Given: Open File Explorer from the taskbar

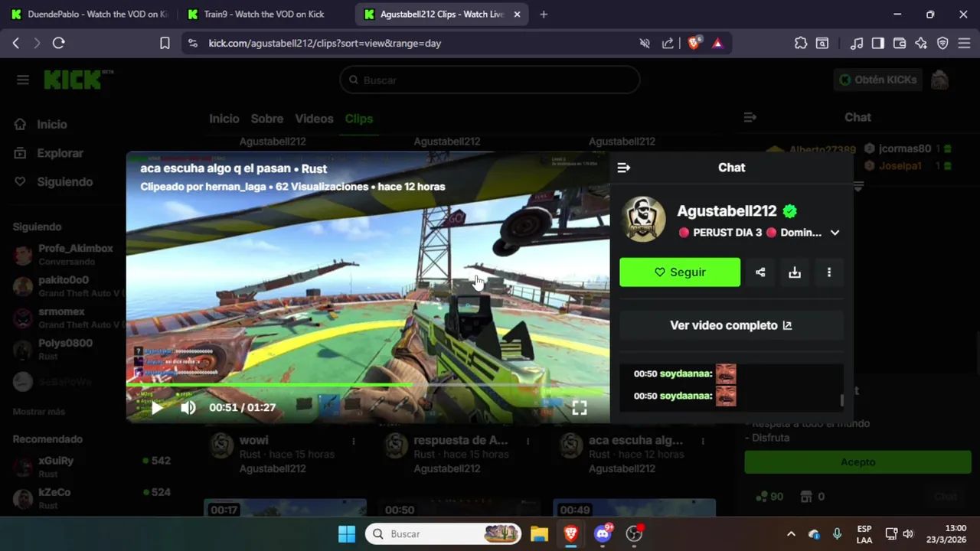Looking at the screenshot, I should click(539, 533).
